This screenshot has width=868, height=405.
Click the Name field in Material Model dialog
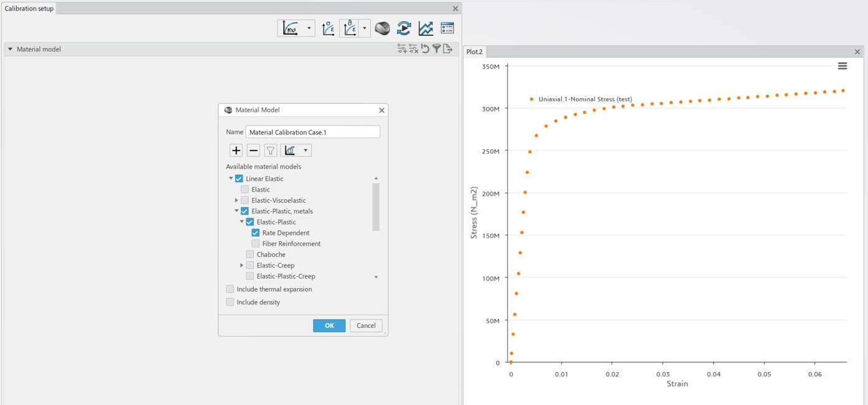[313, 132]
